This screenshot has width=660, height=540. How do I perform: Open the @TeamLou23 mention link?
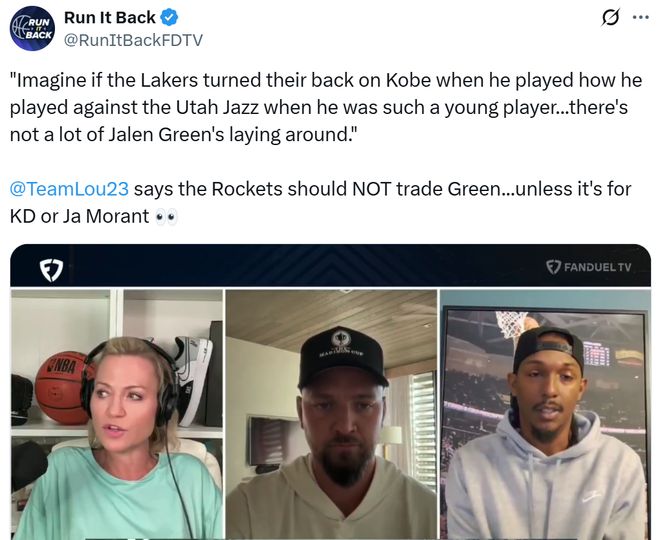(69, 189)
